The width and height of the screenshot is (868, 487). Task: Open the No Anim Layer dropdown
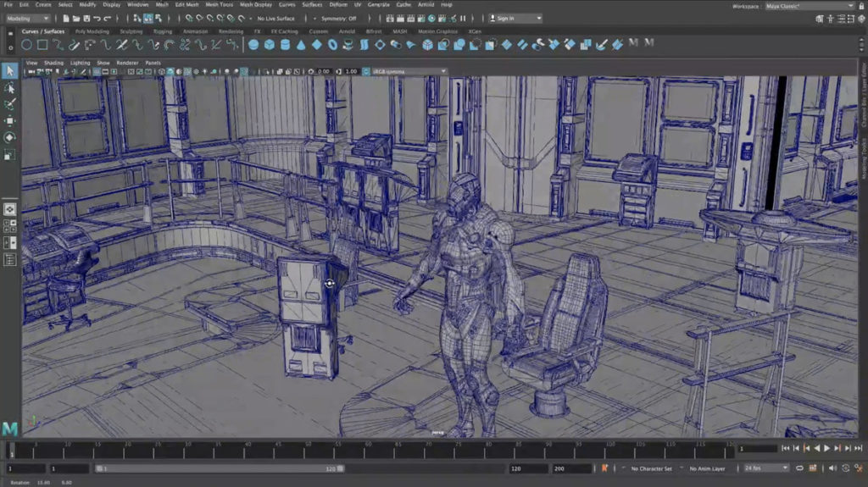(x=707, y=468)
